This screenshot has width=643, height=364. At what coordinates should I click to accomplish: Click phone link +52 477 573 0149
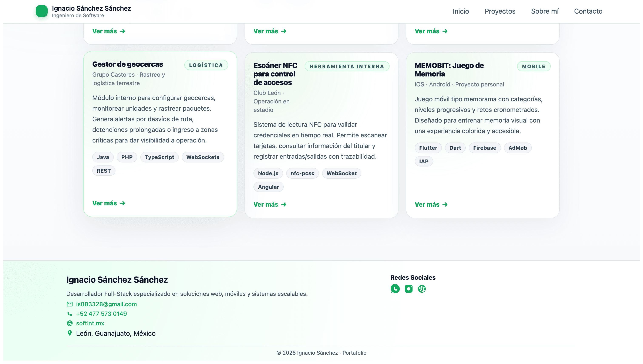click(x=101, y=314)
